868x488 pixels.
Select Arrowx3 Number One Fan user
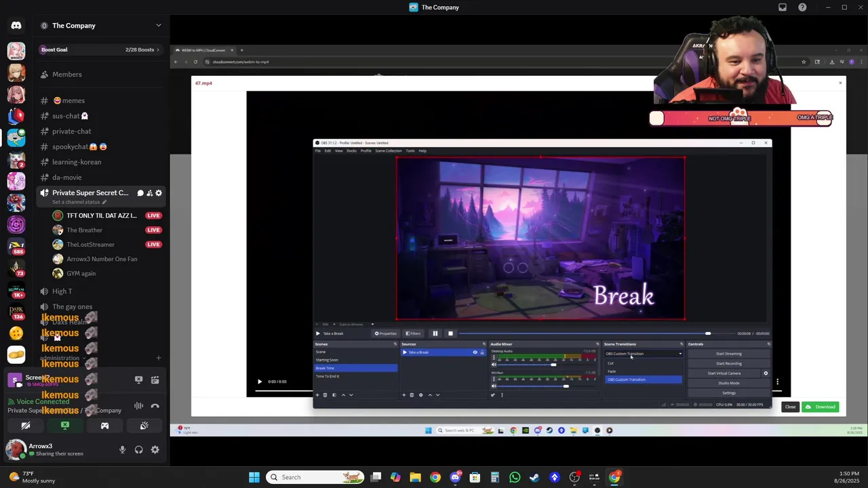(107, 259)
